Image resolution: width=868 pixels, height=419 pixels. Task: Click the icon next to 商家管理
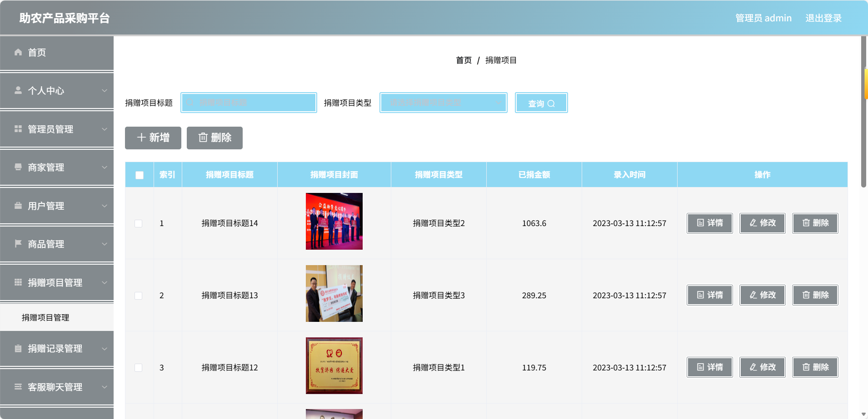18,167
